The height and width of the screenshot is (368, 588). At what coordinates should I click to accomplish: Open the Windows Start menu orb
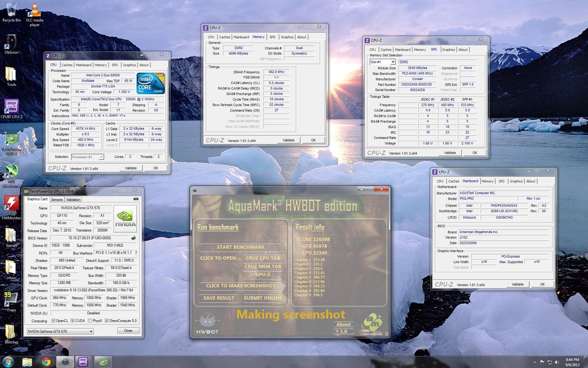(8, 362)
